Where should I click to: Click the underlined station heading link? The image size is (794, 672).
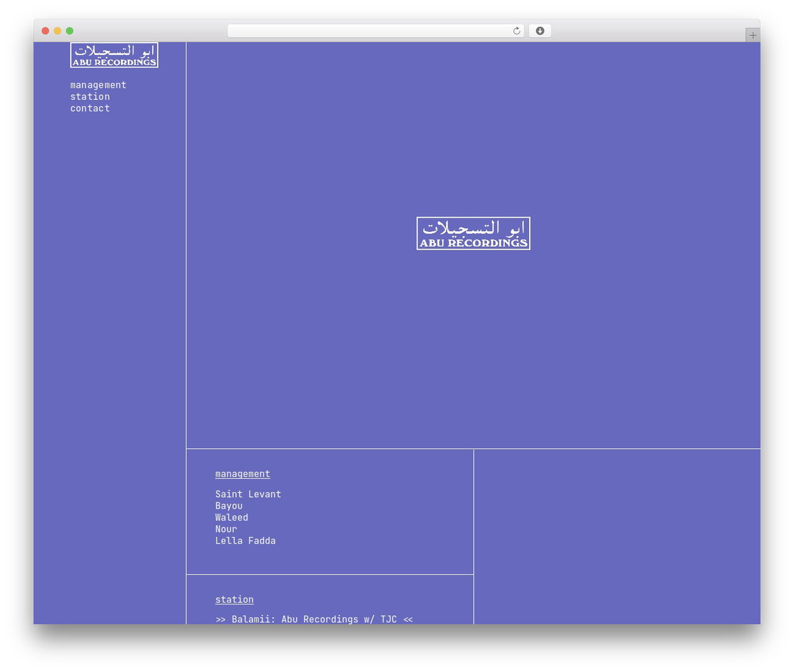point(234,599)
